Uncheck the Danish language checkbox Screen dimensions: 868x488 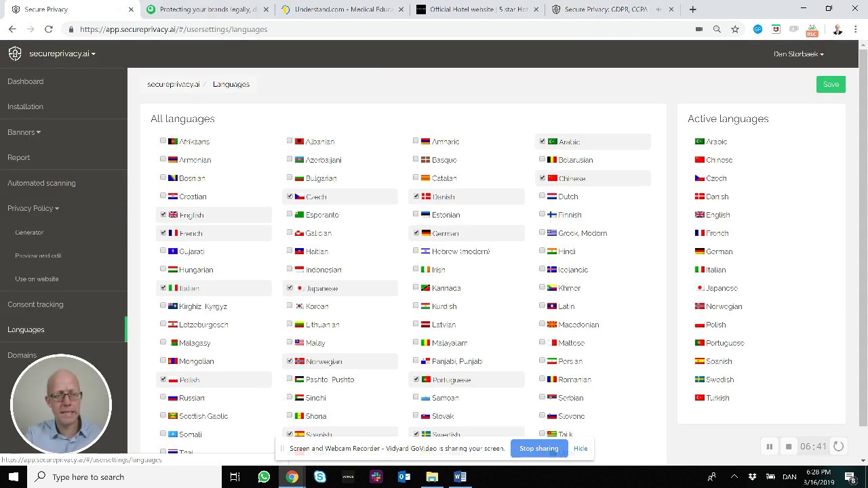click(416, 196)
